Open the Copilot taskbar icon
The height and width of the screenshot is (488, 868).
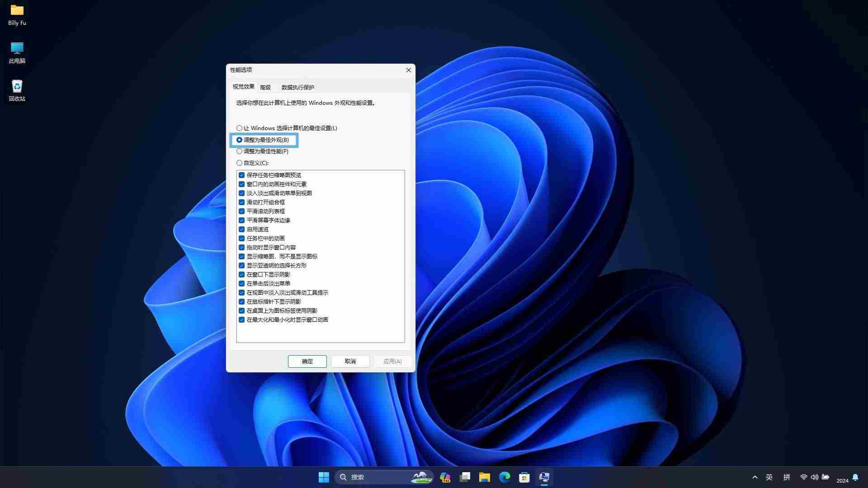tap(445, 477)
